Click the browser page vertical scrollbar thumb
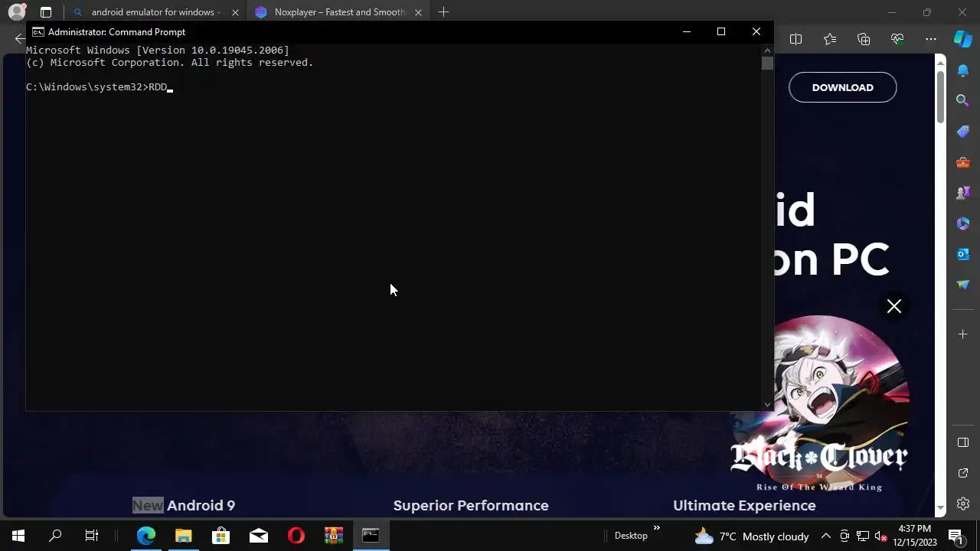The width and height of the screenshot is (980, 551). pos(941,96)
